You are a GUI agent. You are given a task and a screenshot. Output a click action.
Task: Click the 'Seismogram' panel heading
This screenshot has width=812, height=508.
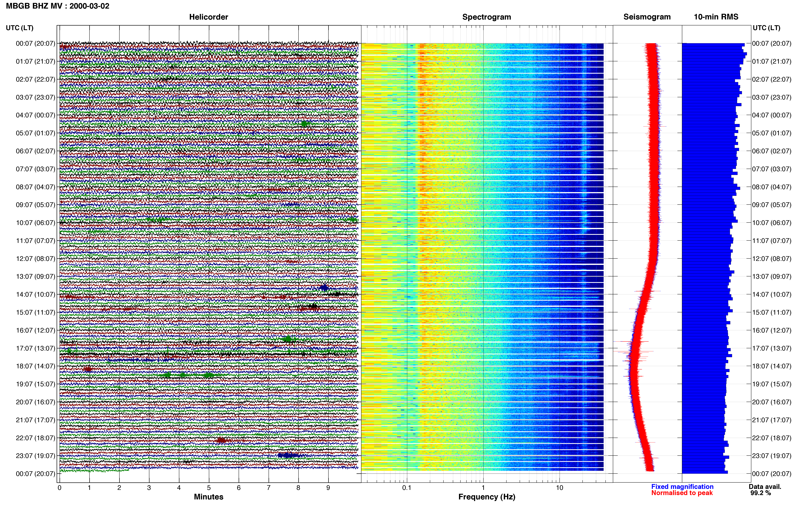tap(647, 17)
